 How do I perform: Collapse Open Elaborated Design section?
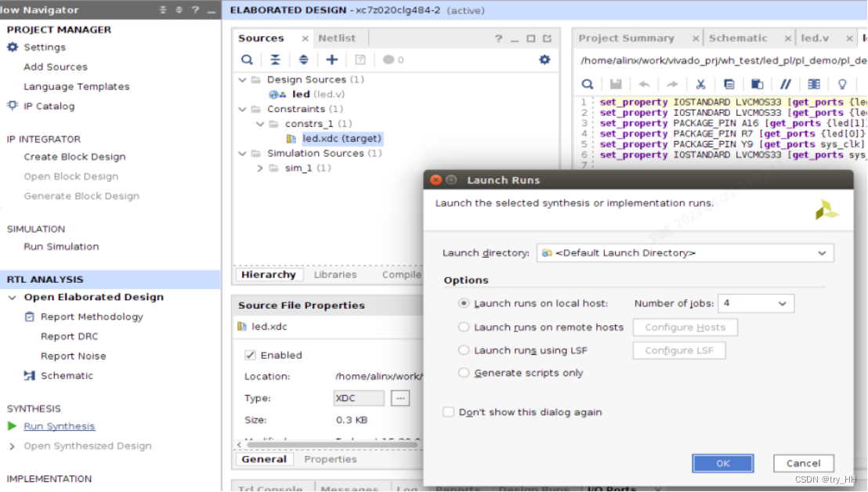pos(13,297)
